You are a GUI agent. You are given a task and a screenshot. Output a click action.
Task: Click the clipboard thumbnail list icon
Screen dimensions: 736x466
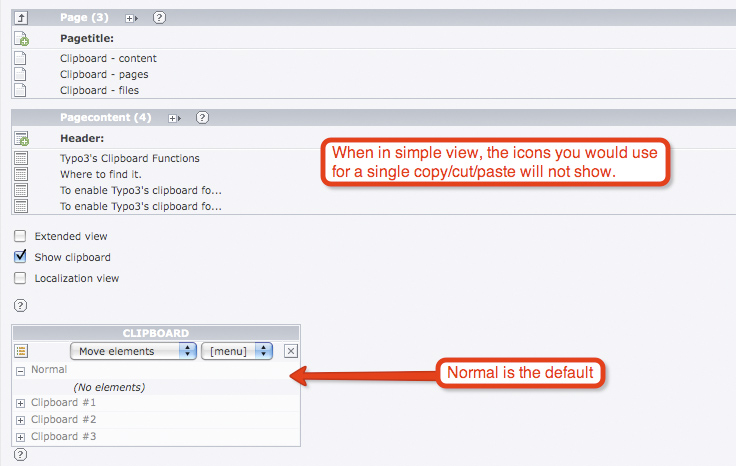click(x=21, y=351)
